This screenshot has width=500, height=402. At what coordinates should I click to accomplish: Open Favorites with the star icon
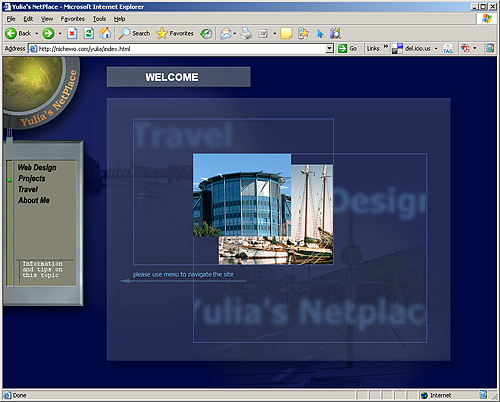coord(175,33)
